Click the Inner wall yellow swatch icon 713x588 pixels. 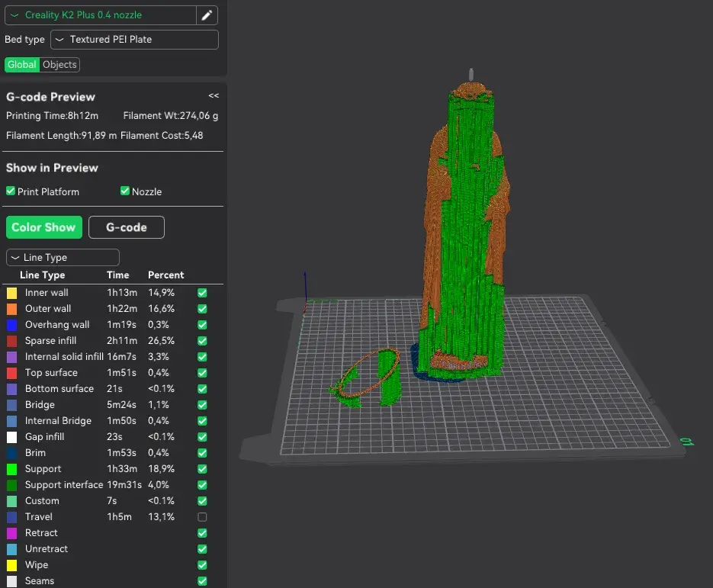12,293
